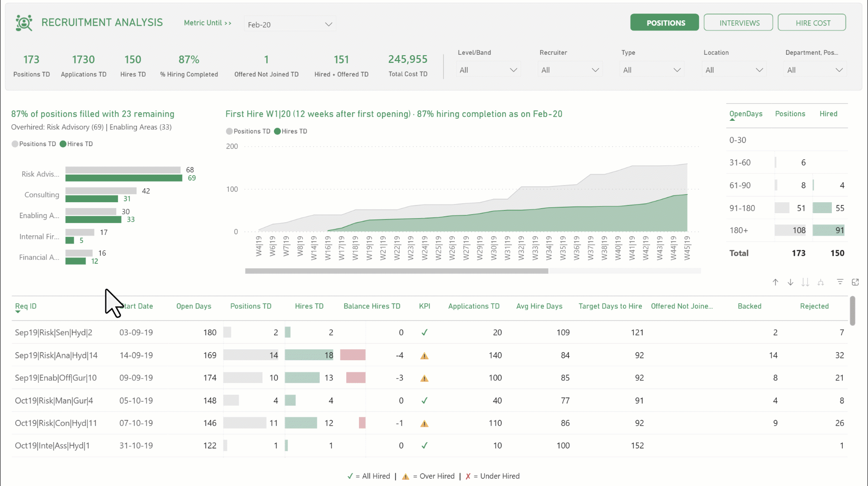Screen dimensions: 868x486
Task: Click checkmark KPI icon for Oct19|Inte|Ass|Hyd|1
Action: coord(425,446)
